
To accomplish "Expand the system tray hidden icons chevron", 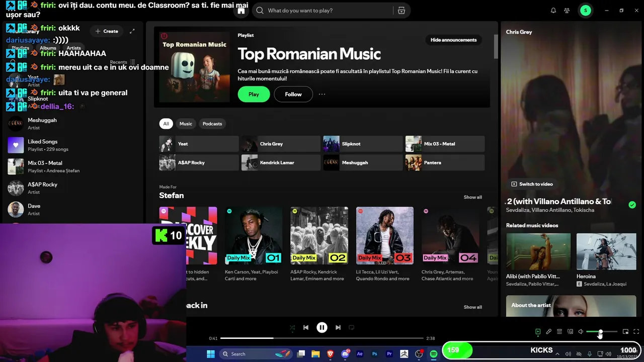I will pos(557,354).
